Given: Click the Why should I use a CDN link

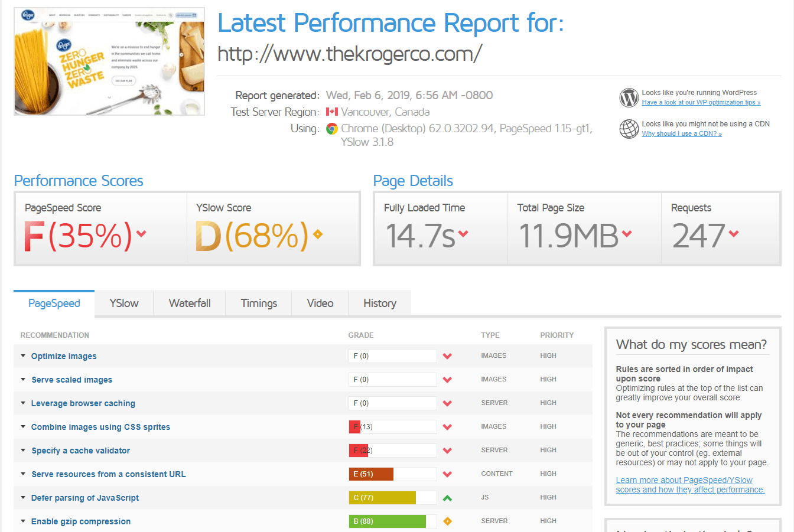Looking at the screenshot, I should pyautogui.click(x=682, y=133).
